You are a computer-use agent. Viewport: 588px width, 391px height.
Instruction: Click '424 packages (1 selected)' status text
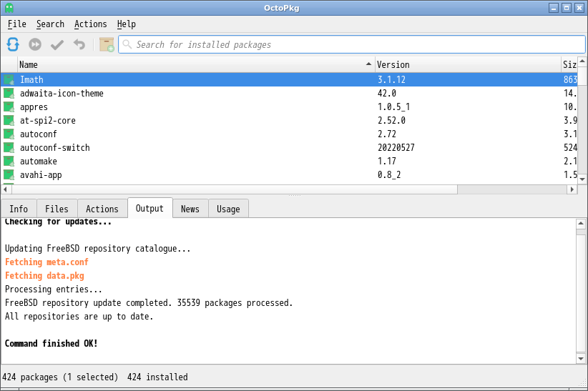tap(60, 377)
